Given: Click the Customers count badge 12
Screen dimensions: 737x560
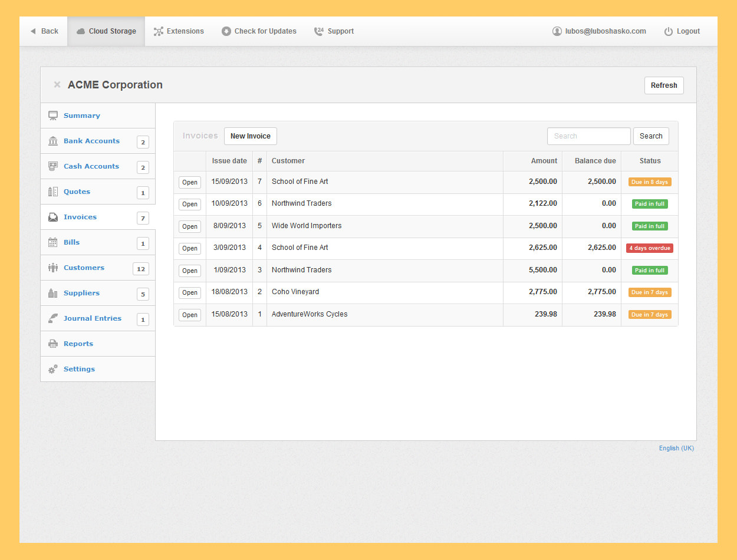Looking at the screenshot, I should [x=141, y=269].
